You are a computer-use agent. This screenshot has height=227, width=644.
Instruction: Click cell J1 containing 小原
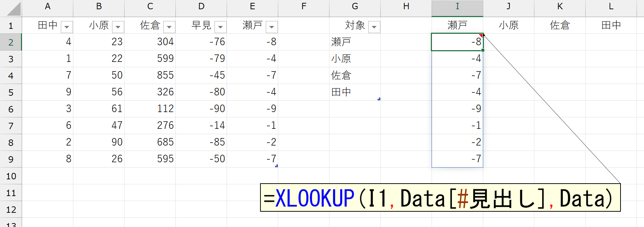(x=509, y=25)
